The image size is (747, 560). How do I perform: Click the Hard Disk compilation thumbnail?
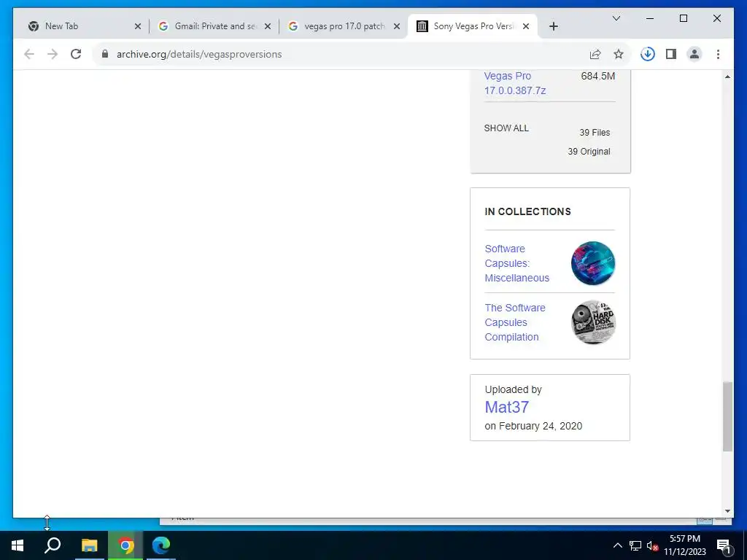(x=593, y=322)
